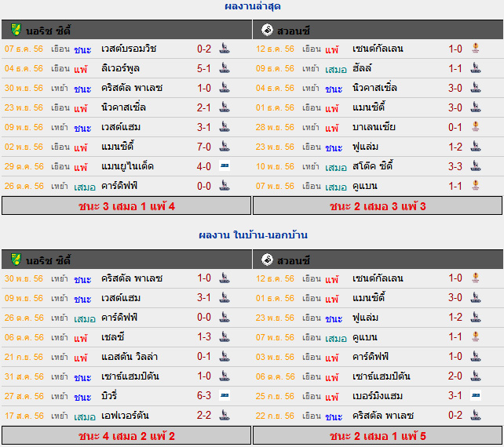
Task: Click summary bar ชนะ 2 เสมอ 3 แพ้ 3
Action: point(378,205)
